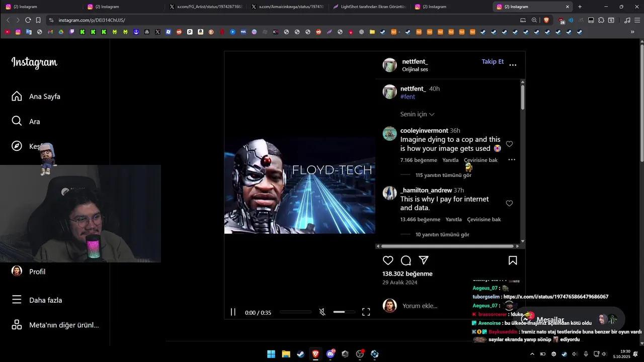The image size is (644, 362).
Task: Open Brave Shields lion icon
Action: click(x=546, y=20)
